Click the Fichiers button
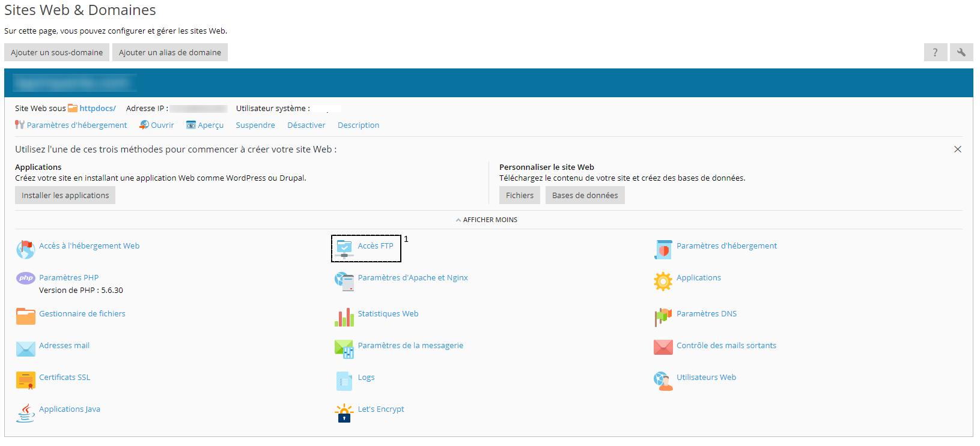 point(520,195)
